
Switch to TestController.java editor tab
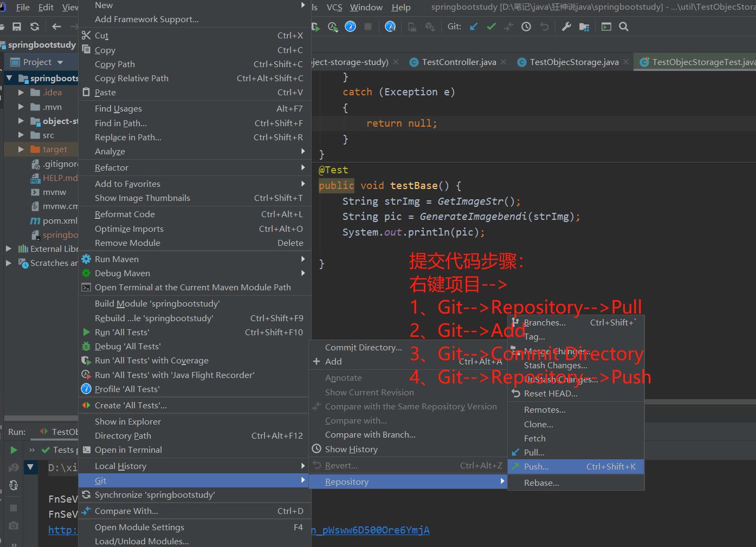click(458, 62)
